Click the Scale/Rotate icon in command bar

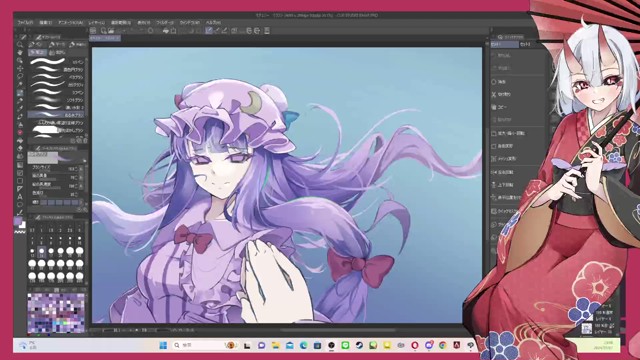173,31
